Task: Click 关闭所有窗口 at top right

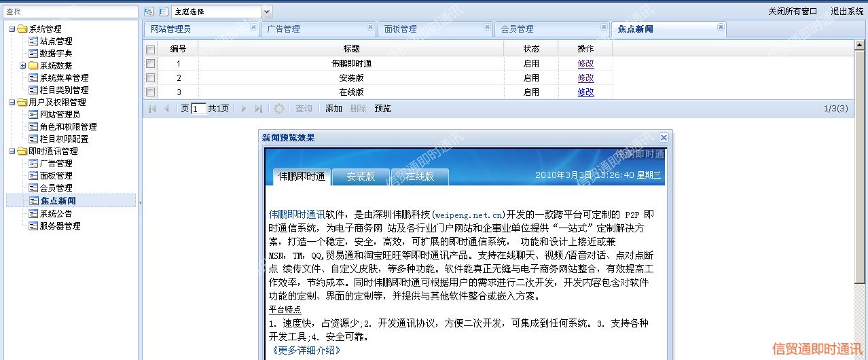Action: (793, 12)
